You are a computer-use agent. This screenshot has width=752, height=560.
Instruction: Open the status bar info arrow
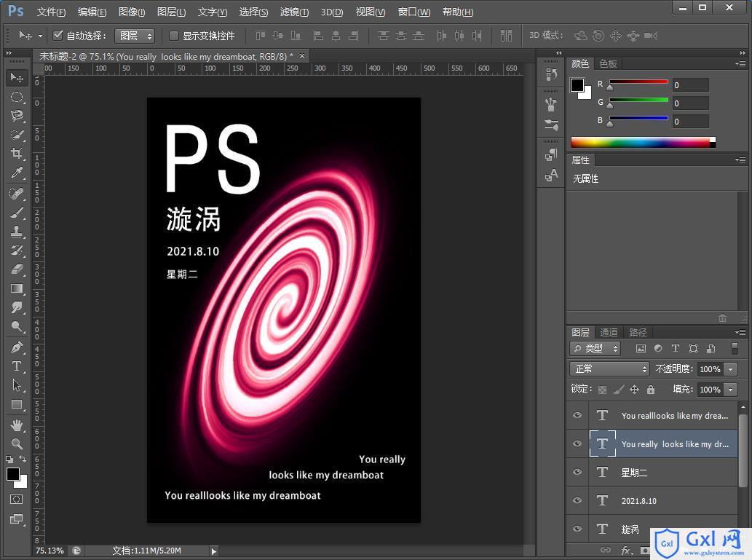214,551
